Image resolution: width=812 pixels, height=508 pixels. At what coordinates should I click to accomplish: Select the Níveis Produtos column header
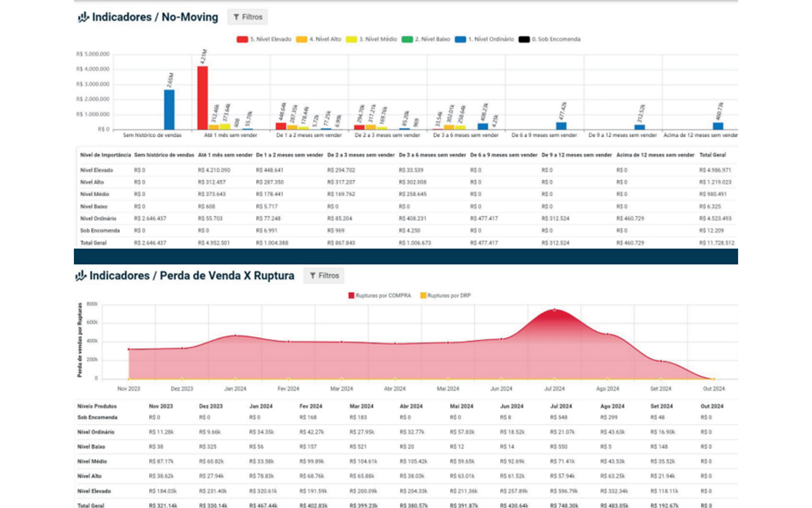[97, 406]
